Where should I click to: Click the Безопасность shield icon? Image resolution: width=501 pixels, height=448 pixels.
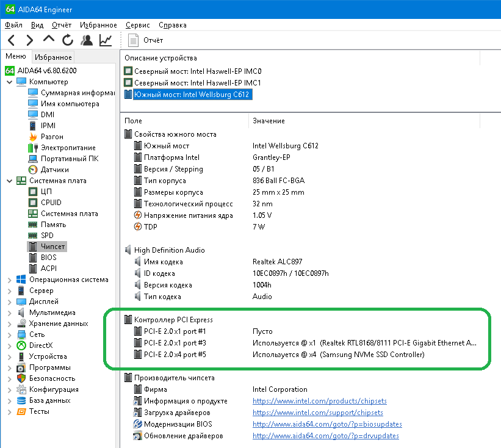coord(21,378)
